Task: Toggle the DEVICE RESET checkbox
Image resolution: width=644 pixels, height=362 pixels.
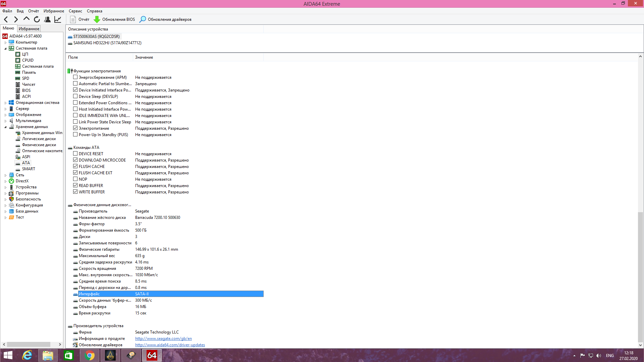Action: coord(75,154)
